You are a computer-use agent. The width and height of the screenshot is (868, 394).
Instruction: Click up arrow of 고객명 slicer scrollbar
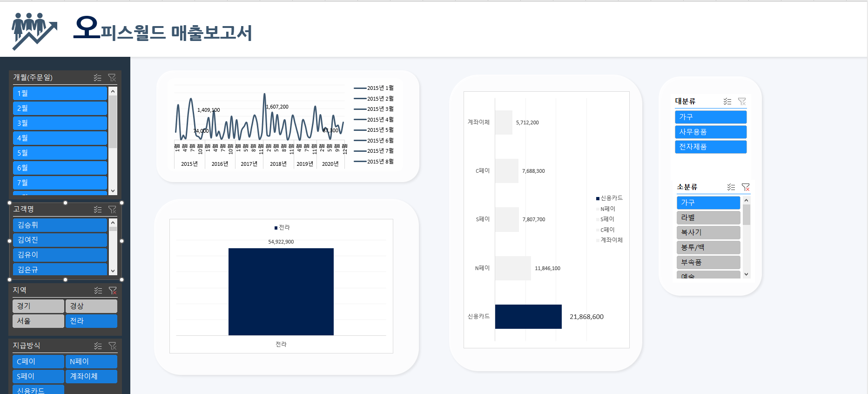point(113,223)
